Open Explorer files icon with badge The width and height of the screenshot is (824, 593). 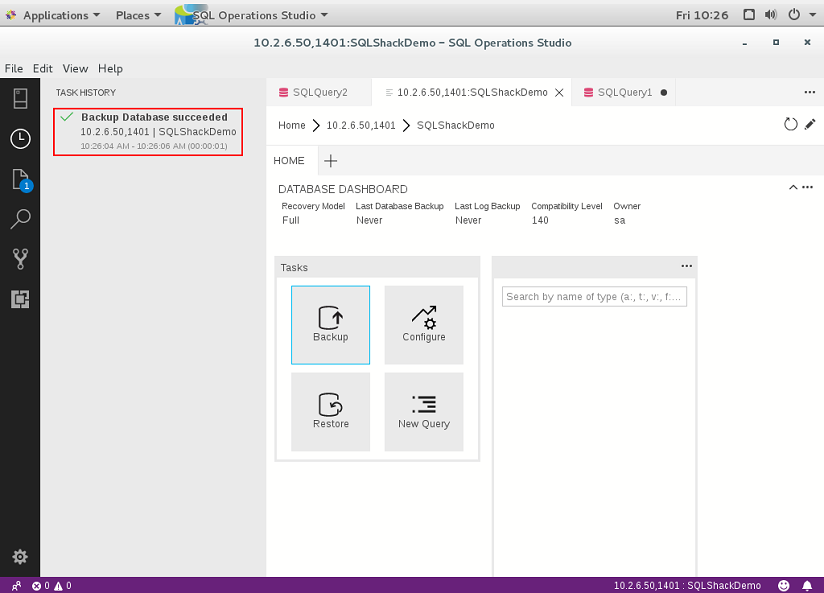(x=21, y=180)
